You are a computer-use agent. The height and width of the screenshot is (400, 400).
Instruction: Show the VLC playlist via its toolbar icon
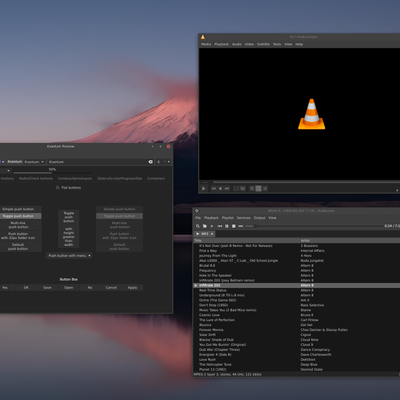click(x=252, y=189)
